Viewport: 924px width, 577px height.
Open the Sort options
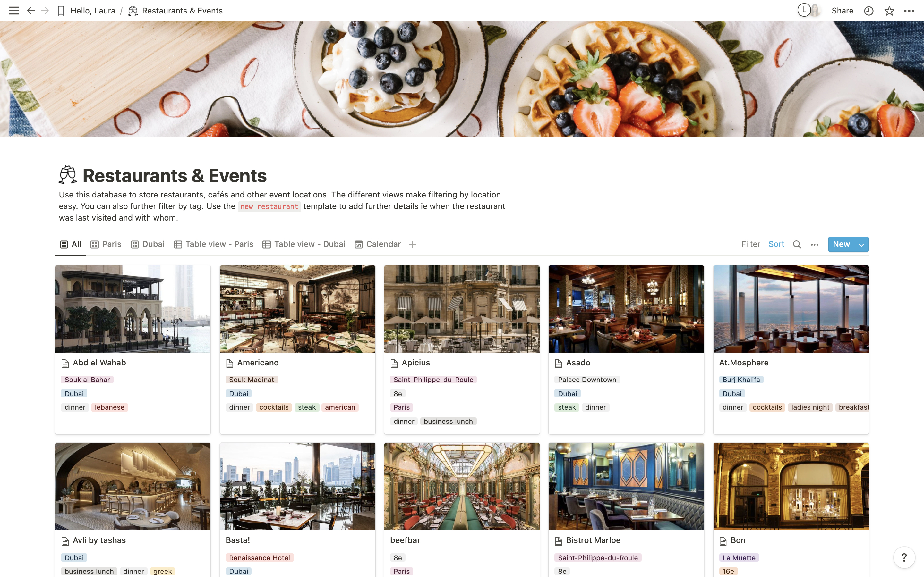pyautogui.click(x=776, y=244)
